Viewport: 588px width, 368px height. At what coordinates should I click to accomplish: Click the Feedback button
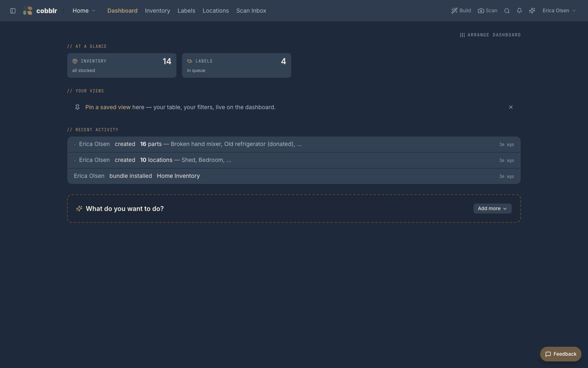pos(561,354)
